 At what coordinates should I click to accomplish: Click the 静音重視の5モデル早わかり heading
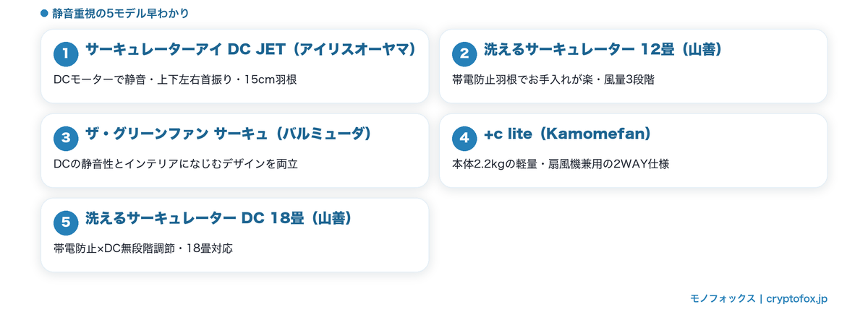[122, 13]
